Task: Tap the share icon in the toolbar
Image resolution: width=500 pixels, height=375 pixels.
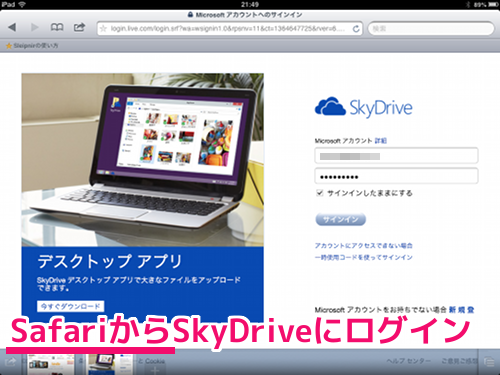Action: coord(79,27)
